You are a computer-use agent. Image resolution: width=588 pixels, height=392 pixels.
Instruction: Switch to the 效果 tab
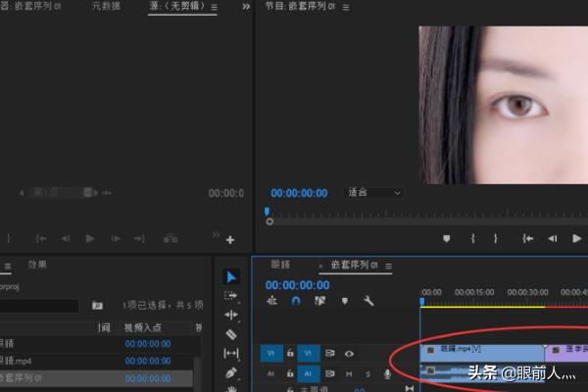coord(37,265)
